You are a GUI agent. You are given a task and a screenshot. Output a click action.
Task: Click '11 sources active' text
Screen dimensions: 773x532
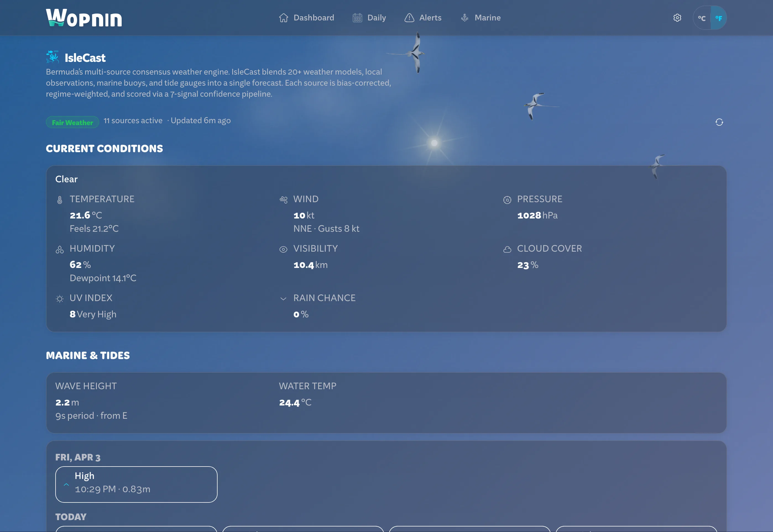pyautogui.click(x=133, y=120)
